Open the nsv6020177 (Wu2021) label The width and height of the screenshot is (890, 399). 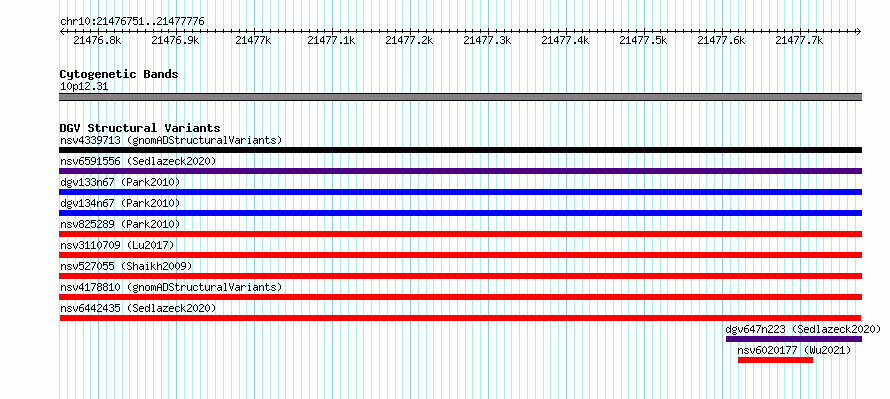click(x=794, y=350)
